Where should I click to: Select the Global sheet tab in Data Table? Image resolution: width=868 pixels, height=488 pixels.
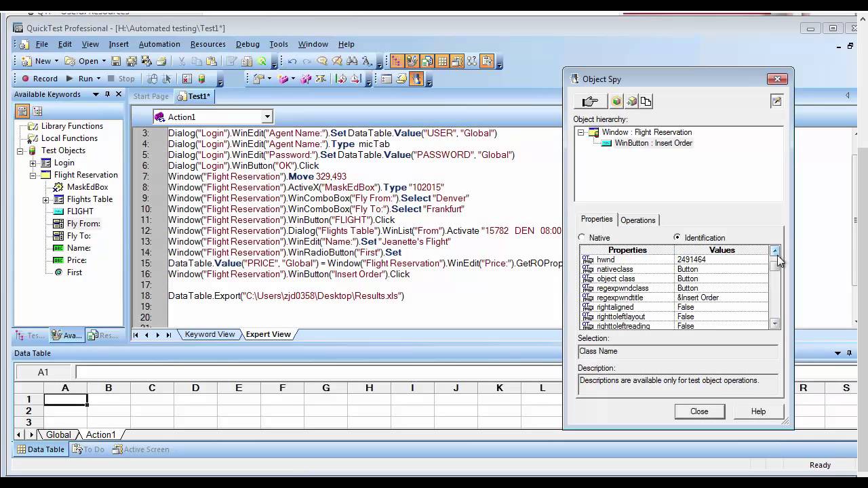(x=58, y=434)
